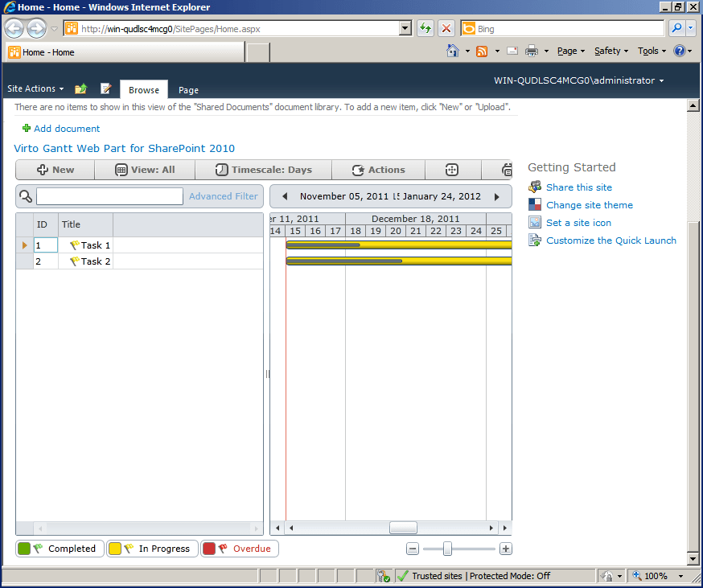703x588 pixels.
Task: Click the Help question mark icon
Action: 679,51
